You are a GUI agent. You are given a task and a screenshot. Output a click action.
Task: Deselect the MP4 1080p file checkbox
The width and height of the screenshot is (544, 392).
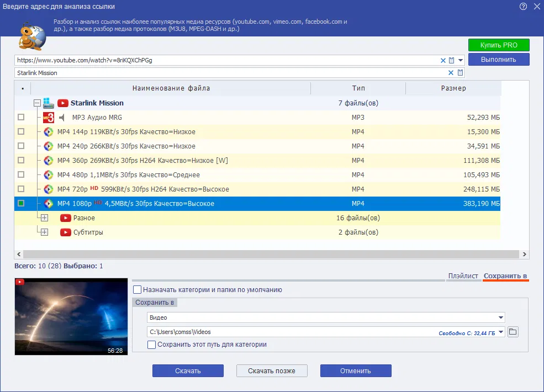pos(20,203)
